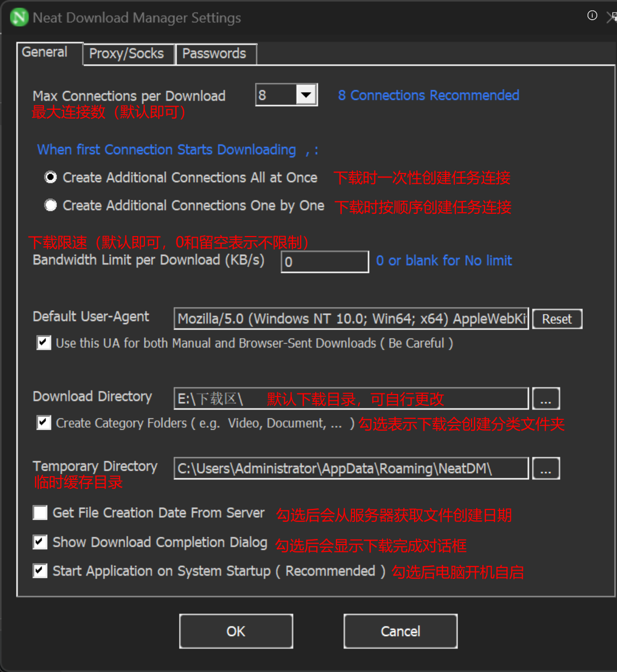Toggle Use this UA for both downloads checkbox
617x672 pixels.
pyautogui.click(x=44, y=343)
